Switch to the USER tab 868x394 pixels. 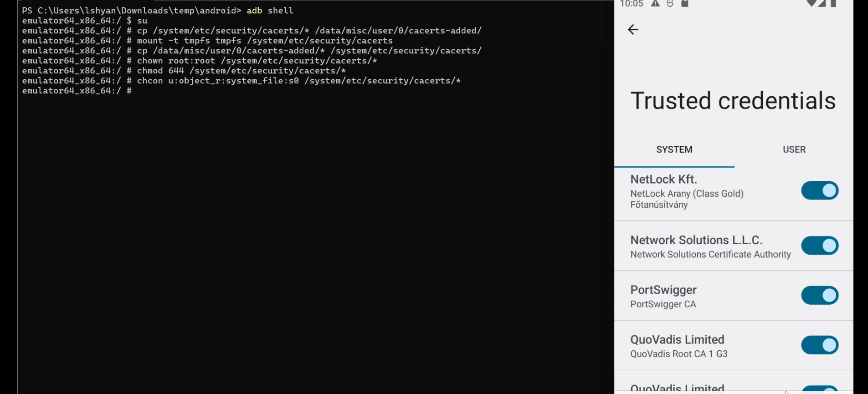(x=794, y=149)
